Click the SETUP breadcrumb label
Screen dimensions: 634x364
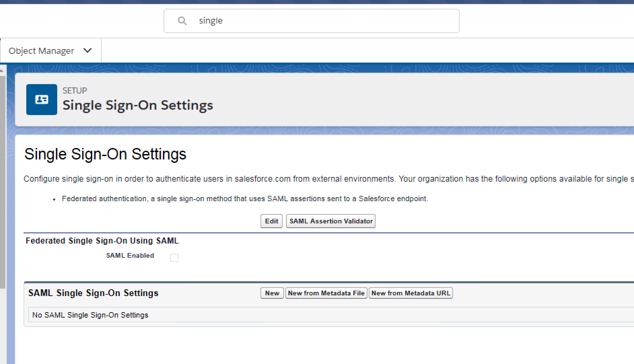pos(75,90)
